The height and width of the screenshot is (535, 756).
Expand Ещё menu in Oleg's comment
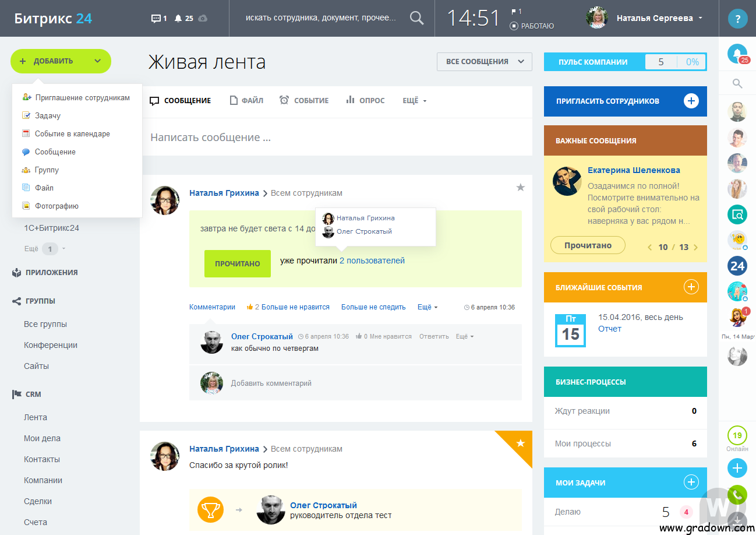click(465, 336)
